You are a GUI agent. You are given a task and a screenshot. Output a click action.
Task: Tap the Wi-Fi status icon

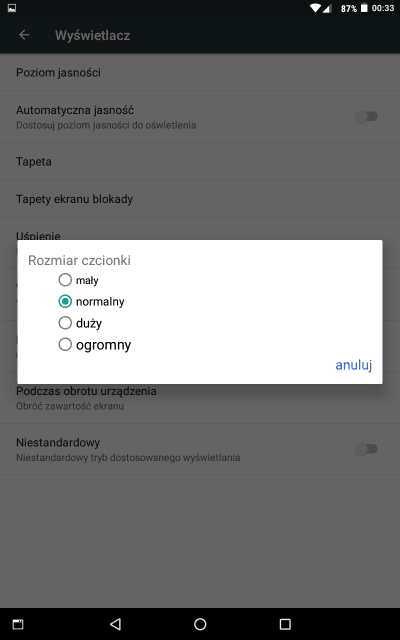click(316, 8)
